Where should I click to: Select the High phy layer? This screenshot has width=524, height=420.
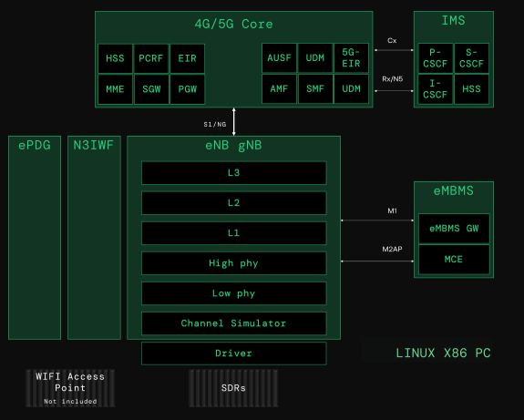click(234, 263)
